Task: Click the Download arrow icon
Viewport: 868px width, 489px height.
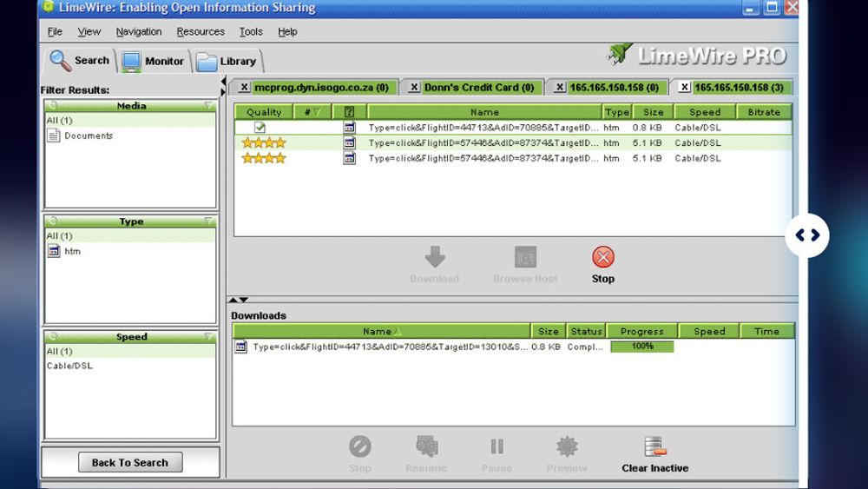Action: coord(435,257)
